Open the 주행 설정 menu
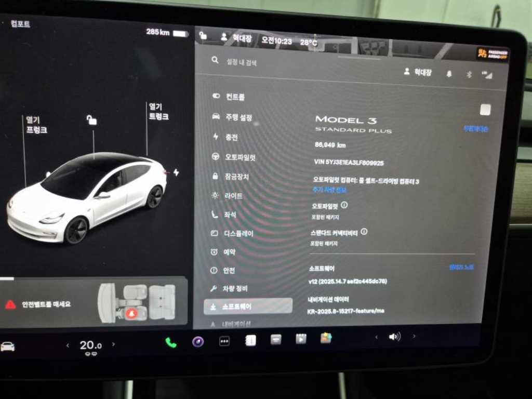Viewport: 532px width, 399px height. pyautogui.click(x=232, y=117)
